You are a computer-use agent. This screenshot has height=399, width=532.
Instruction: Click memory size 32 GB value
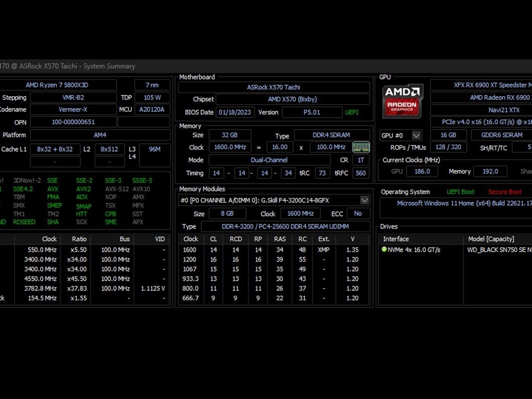coord(230,135)
